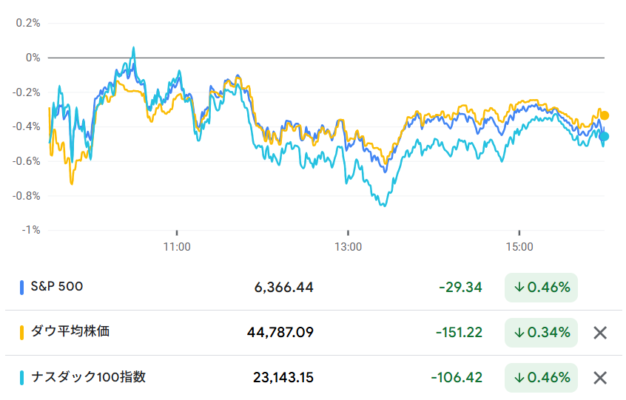Click the ナスダック100指数 cyan color marker
626x400 pixels.
[22, 378]
